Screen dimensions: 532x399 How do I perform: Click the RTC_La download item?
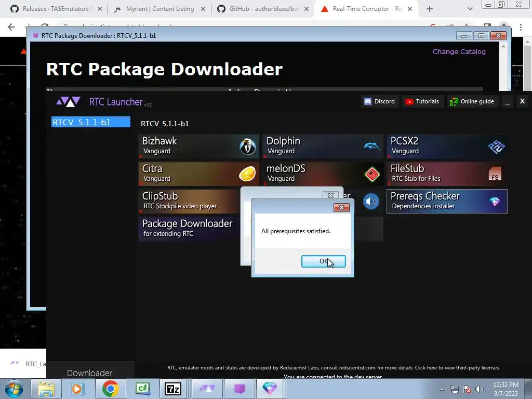[28, 364]
